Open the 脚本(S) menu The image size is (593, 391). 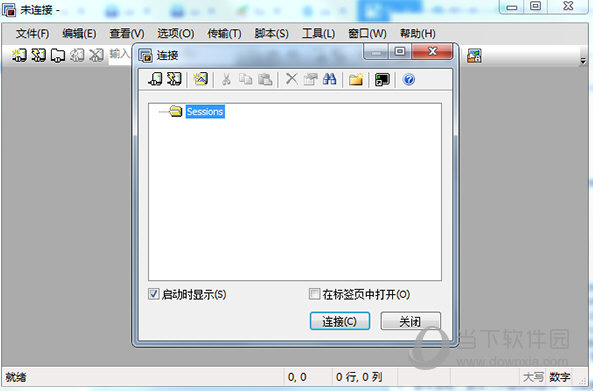click(x=271, y=34)
